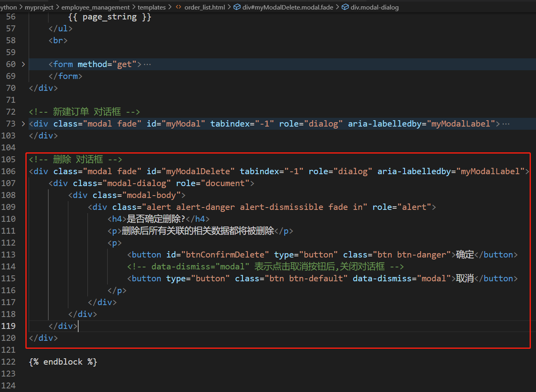
Task: Click the HTML file icon in breadcrumb
Action: [x=179, y=7]
